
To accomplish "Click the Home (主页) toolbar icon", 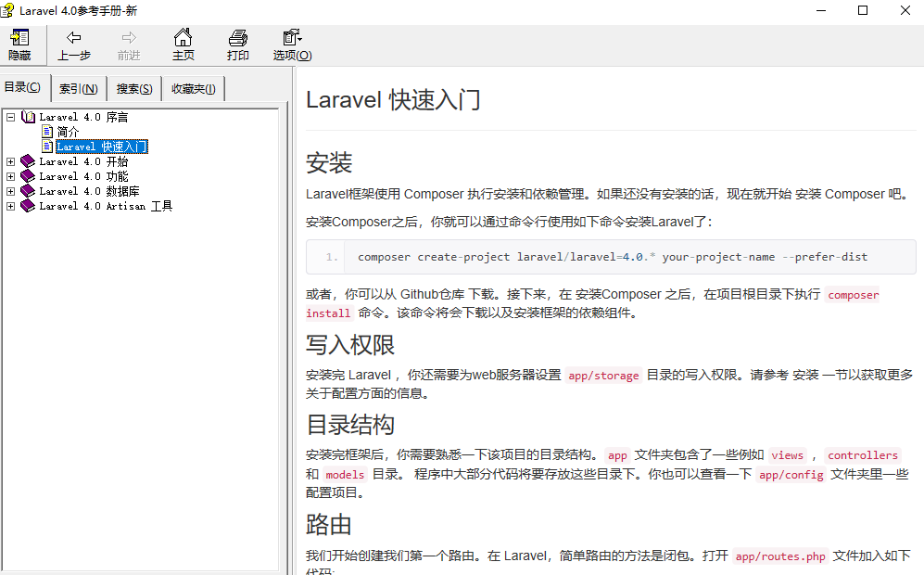I will pos(184,45).
